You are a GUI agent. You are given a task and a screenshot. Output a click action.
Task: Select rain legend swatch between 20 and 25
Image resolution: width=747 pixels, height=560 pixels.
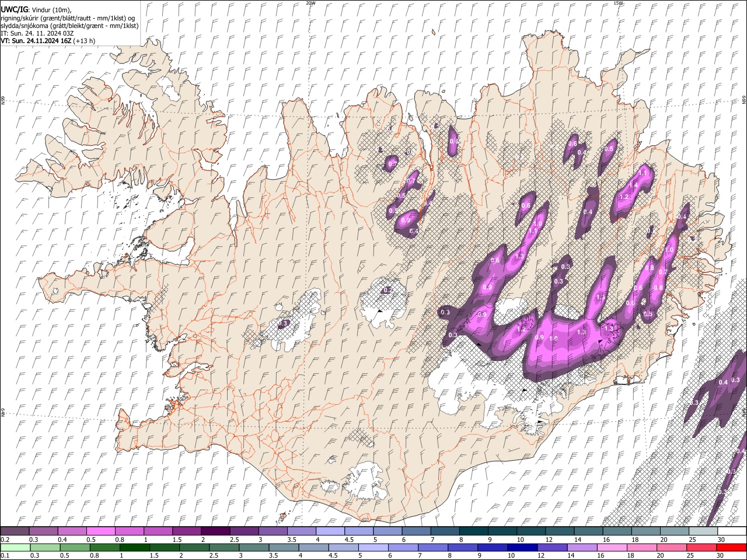click(671, 547)
